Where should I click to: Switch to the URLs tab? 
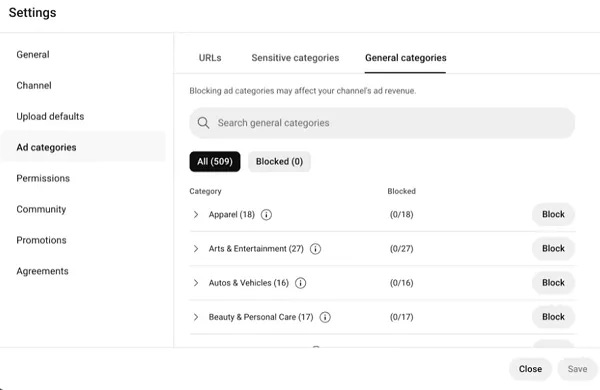point(210,58)
